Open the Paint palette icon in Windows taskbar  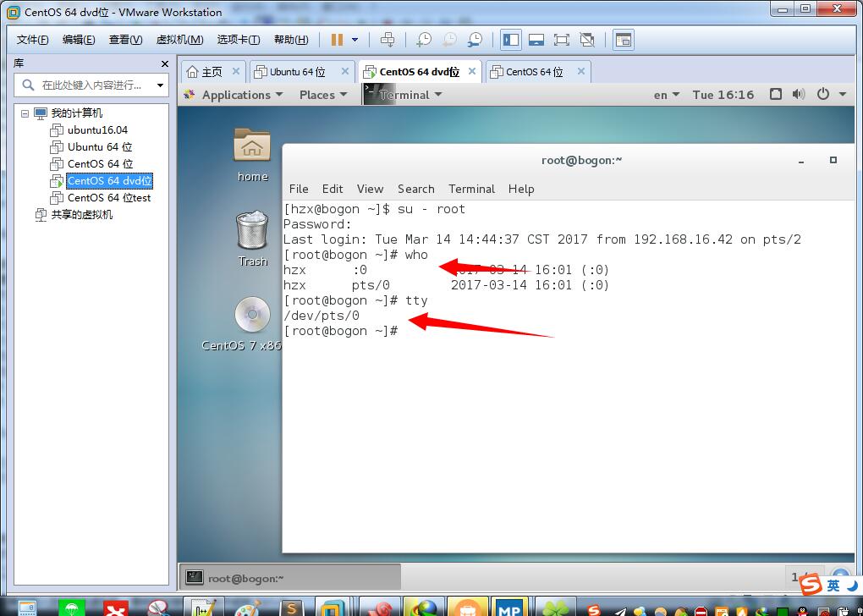click(x=248, y=607)
